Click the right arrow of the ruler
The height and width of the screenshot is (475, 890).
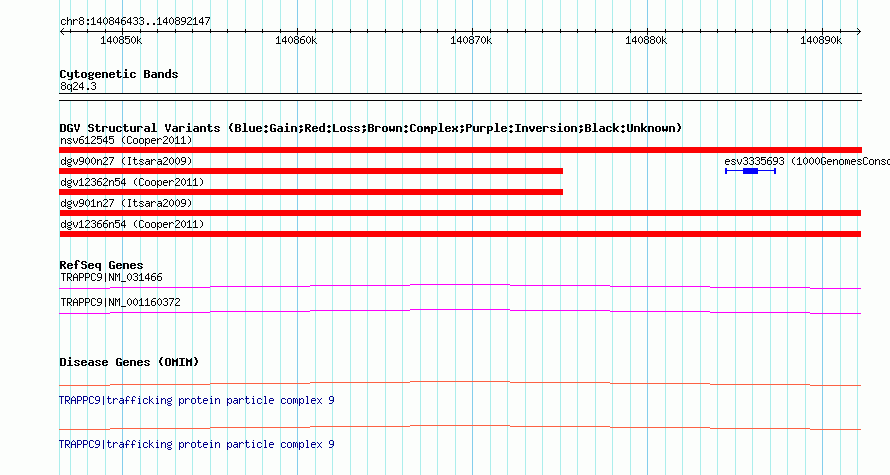[859, 31]
